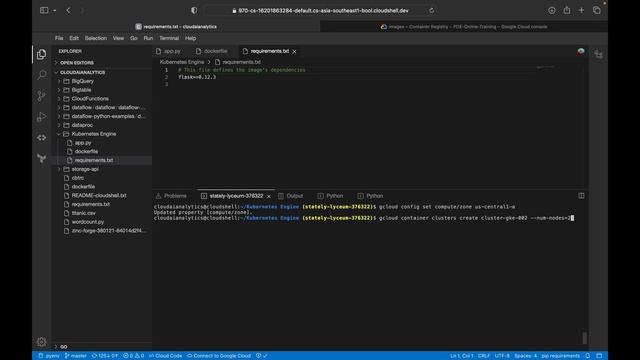This screenshot has width=640, height=360.
Task: Open the Selection menu
Action: (96, 38)
